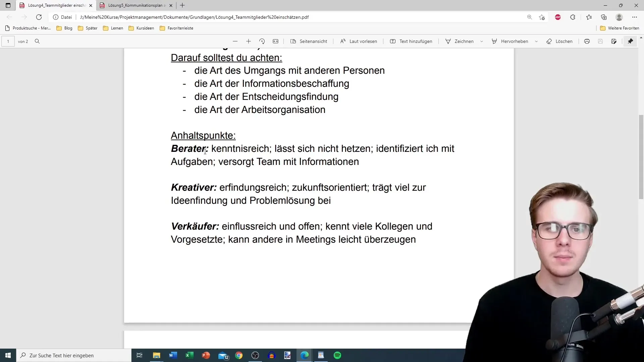Open the Extensions puzzle icon
The width and height of the screenshot is (644, 362).
click(573, 17)
